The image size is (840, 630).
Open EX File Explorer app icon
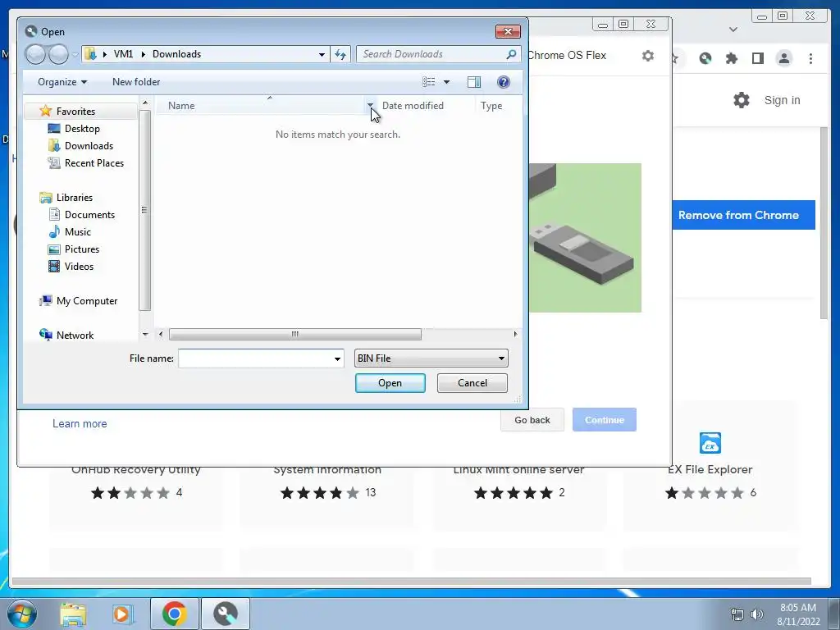click(710, 443)
